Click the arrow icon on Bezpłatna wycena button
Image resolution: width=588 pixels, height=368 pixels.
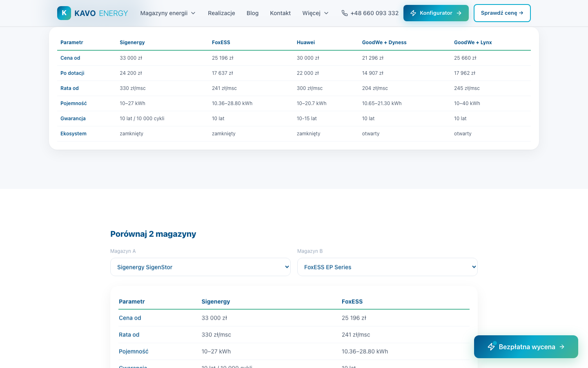point(562,347)
